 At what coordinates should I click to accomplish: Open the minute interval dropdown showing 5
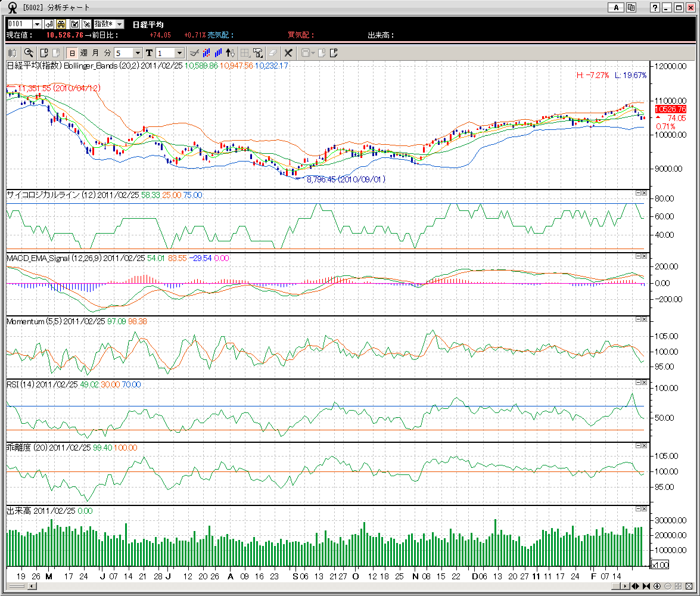click(138, 53)
